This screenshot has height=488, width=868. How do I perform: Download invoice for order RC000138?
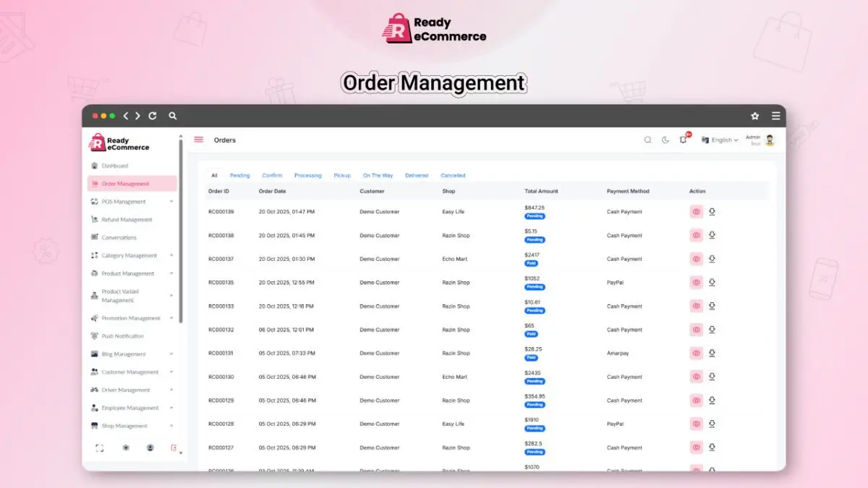(712, 235)
